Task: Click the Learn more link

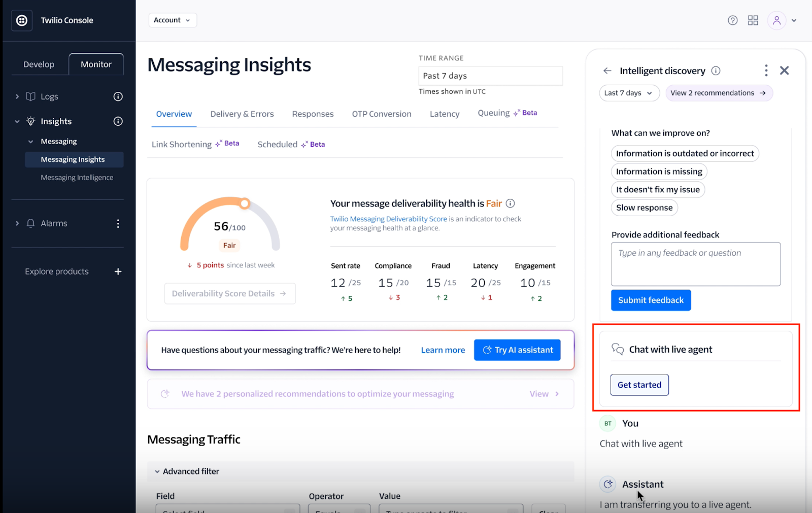Action: pos(443,350)
